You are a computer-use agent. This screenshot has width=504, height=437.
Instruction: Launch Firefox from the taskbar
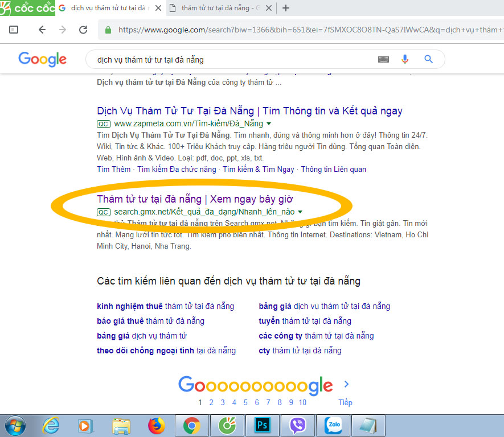click(157, 426)
